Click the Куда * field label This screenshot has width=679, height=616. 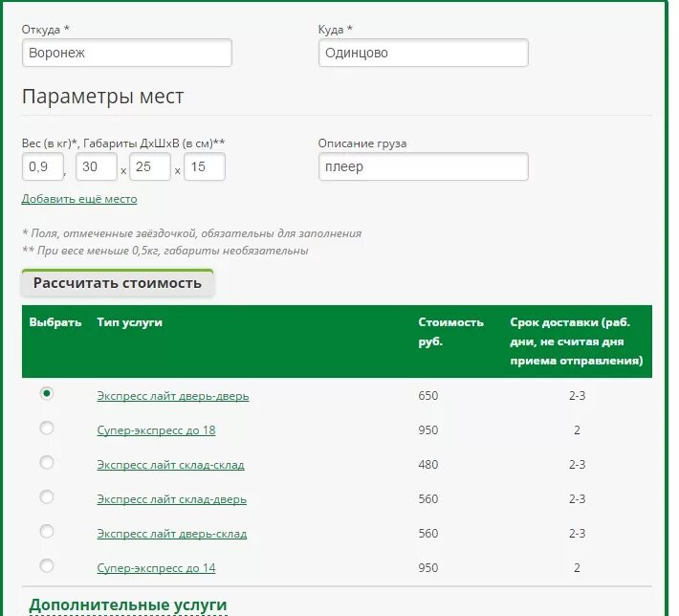[x=335, y=30]
